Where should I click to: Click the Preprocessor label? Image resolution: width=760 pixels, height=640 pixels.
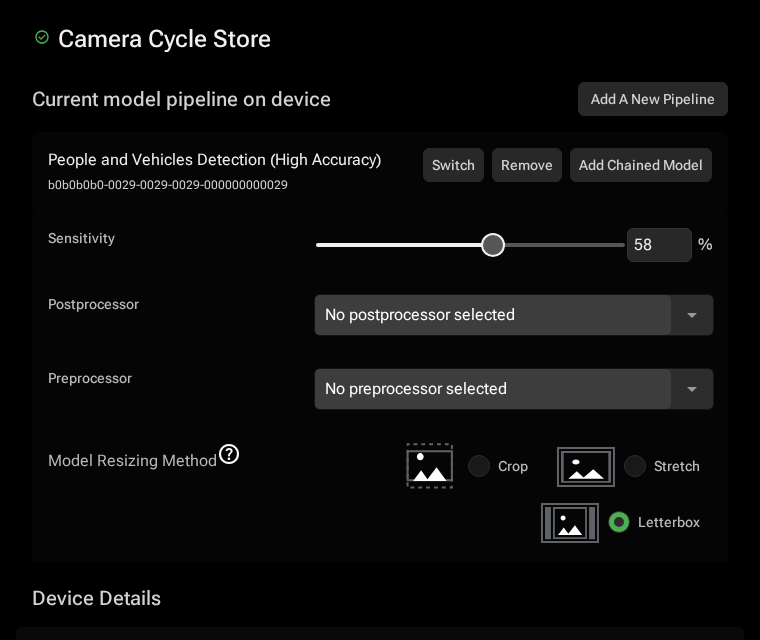tap(90, 378)
